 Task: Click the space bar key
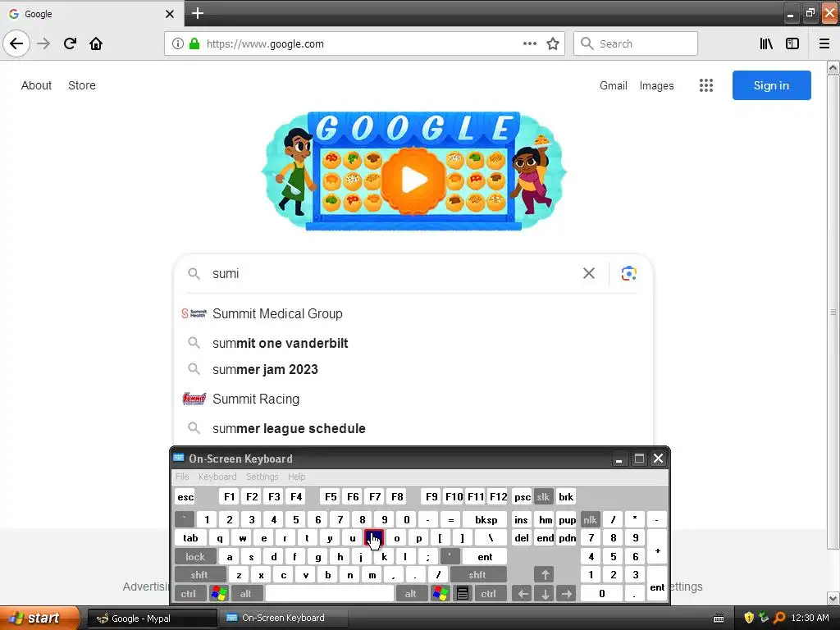pos(330,594)
